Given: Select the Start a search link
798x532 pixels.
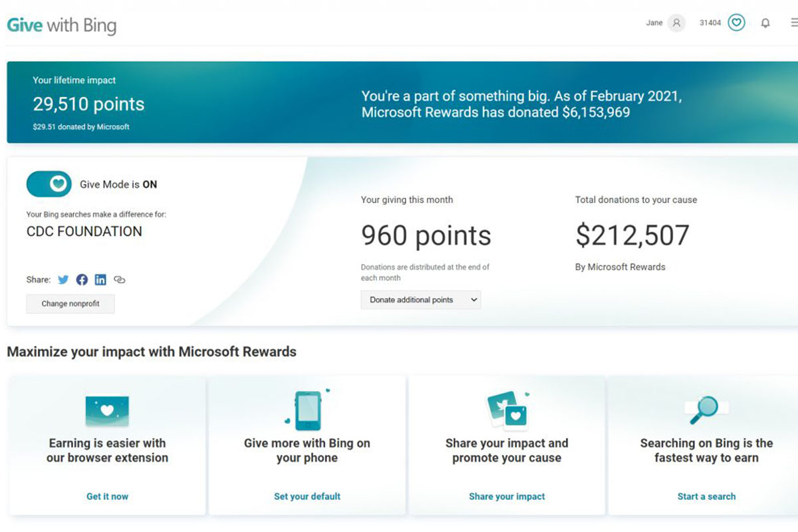Looking at the screenshot, I should [x=706, y=496].
